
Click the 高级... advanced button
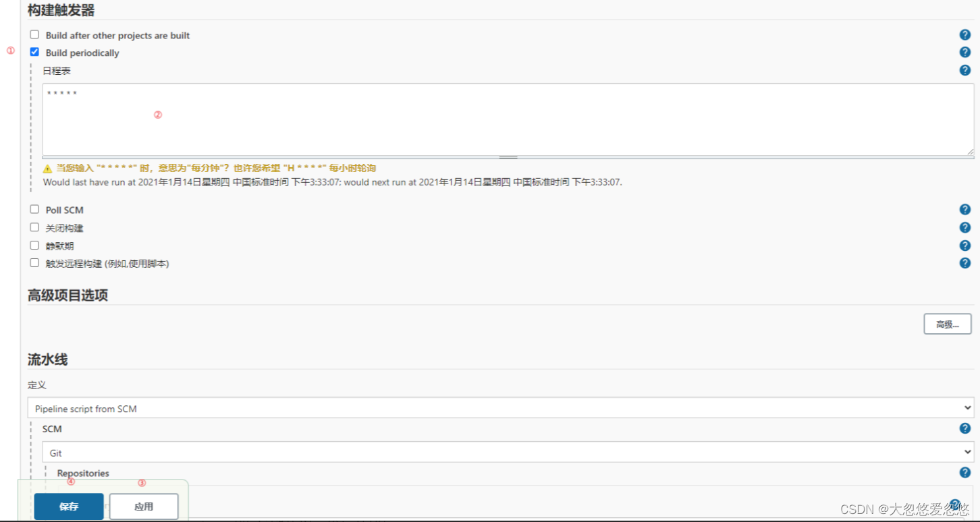coord(948,324)
